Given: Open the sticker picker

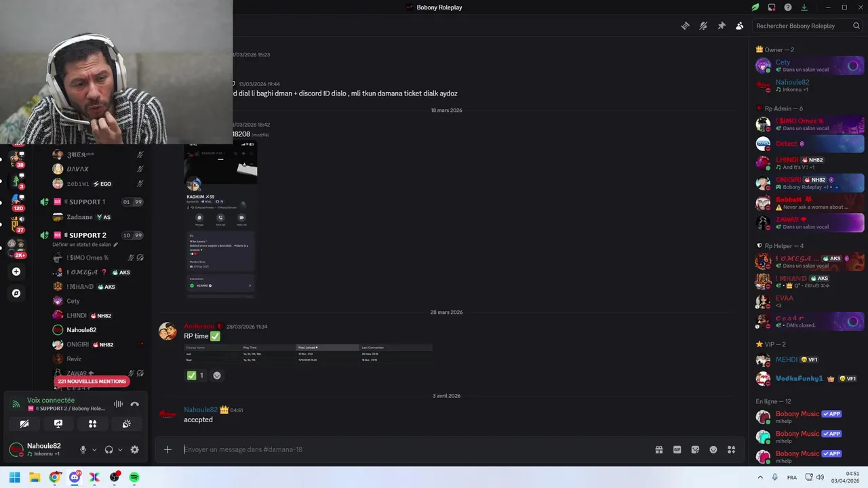Looking at the screenshot, I should point(695,449).
